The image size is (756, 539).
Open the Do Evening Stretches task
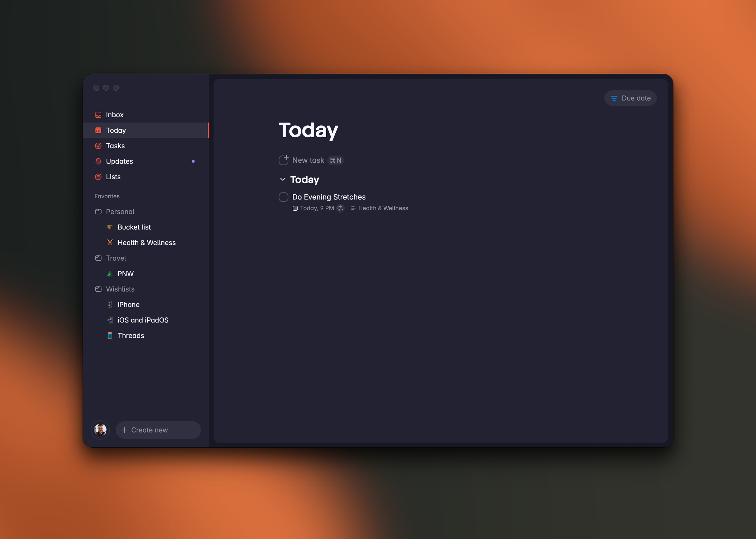[329, 197]
